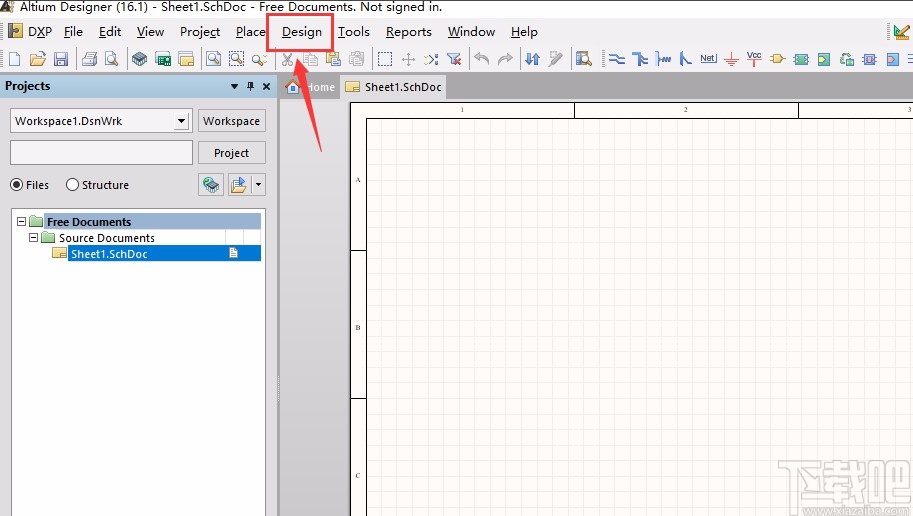Click the Project button

[231, 153]
